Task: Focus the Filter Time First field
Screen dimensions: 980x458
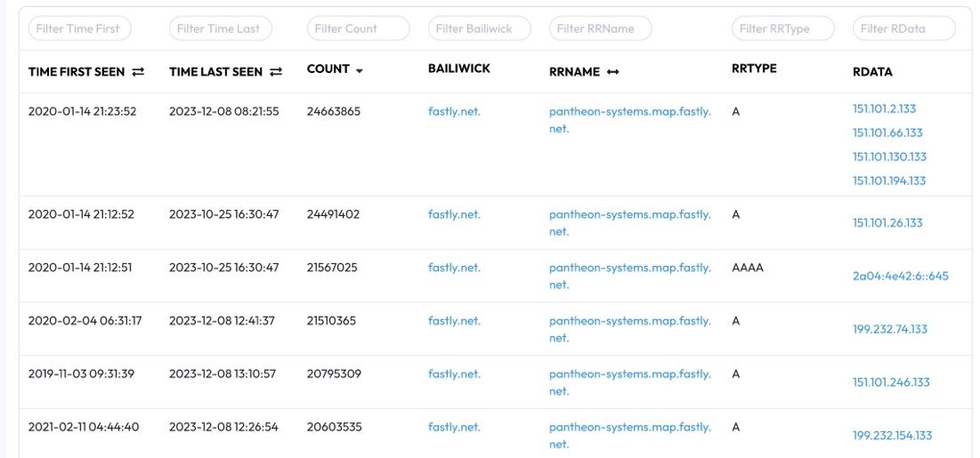Action: pyautogui.click(x=79, y=28)
